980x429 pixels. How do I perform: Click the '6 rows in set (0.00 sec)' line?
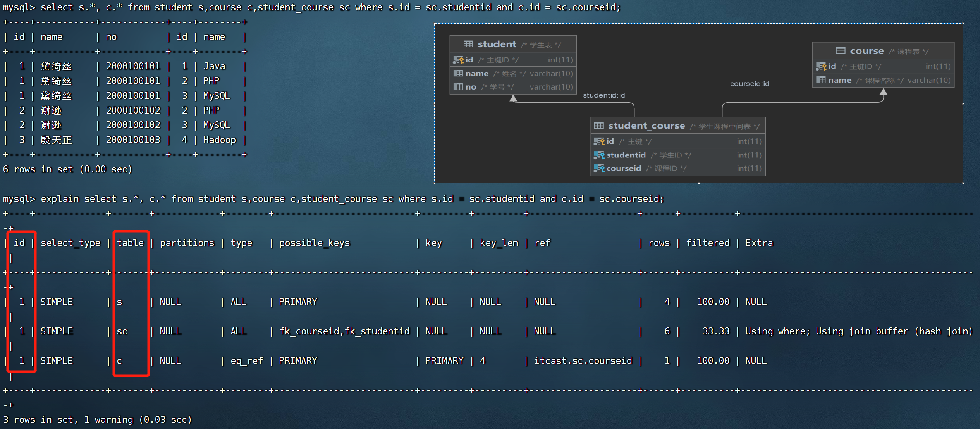coord(68,169)
